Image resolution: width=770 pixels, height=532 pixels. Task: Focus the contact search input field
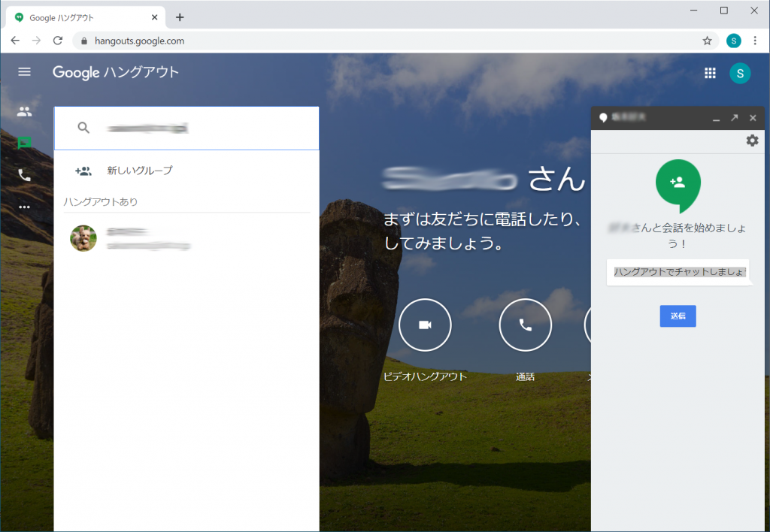pos(186,128)
